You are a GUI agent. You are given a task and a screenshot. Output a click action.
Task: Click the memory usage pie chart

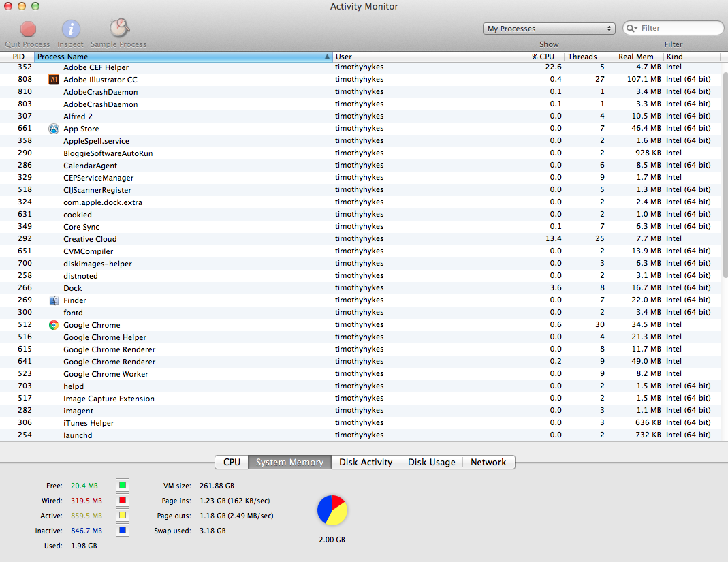coord(332,510)
